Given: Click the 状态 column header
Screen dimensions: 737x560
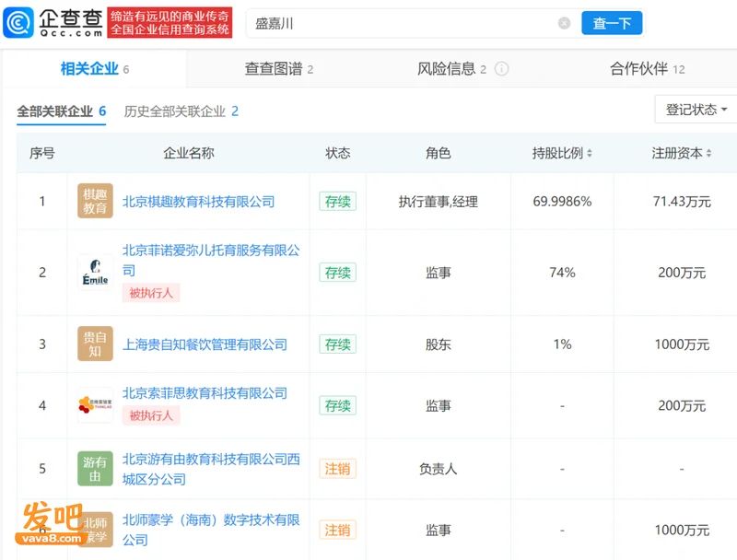Looking at the screenshot, I should (x=337, y=153).
